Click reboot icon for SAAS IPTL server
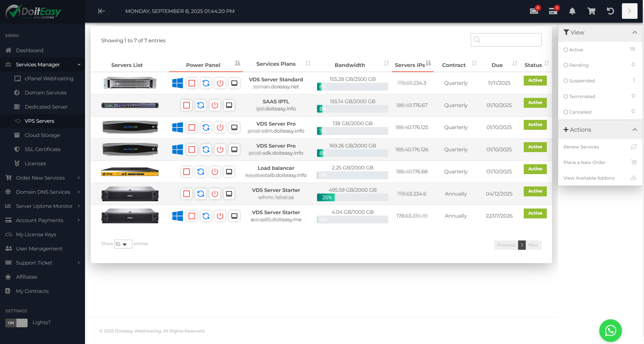The image size is (644, 344). coord(200,105)
